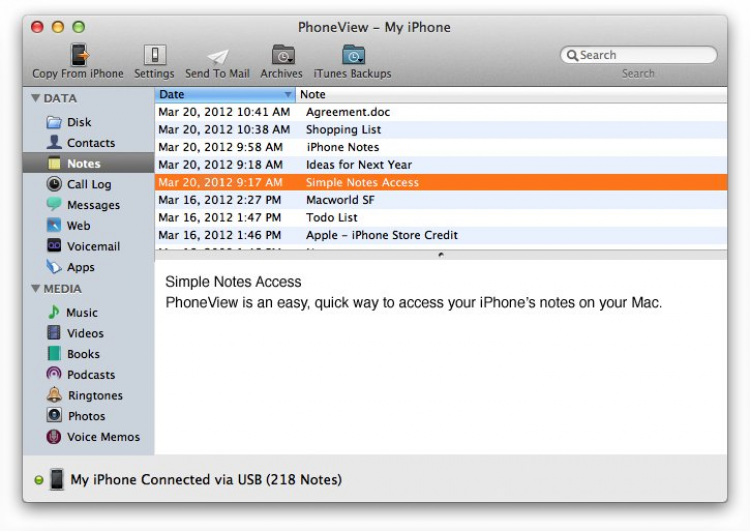Viewport: 750px width, 531px height.
Task: Click the Photos camera icon
Action: (x=54, y=415)
